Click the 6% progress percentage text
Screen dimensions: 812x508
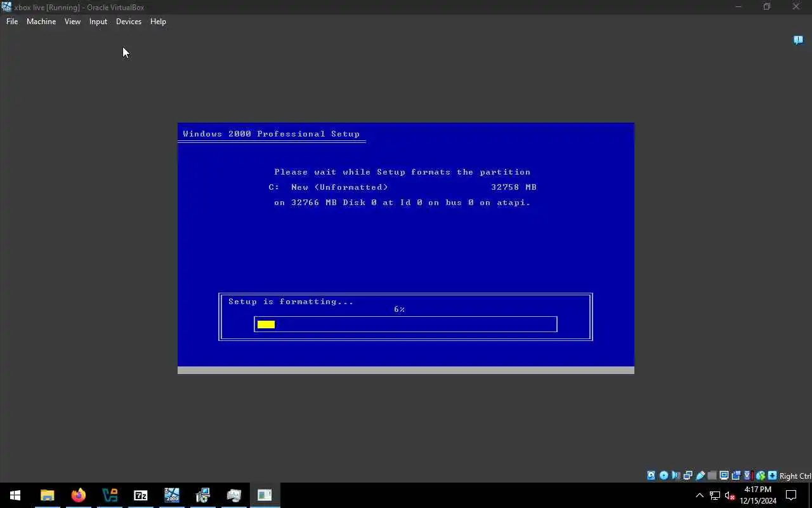pos(399,309)
